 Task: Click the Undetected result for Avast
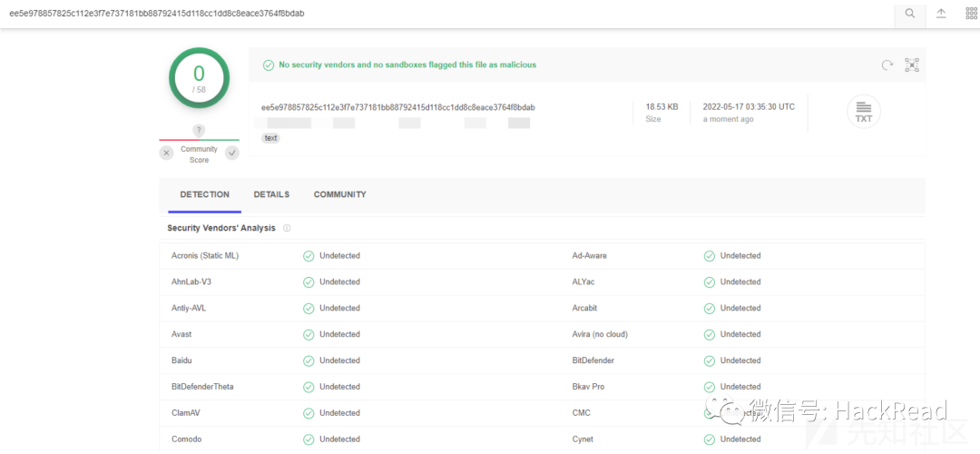(340, 334)
